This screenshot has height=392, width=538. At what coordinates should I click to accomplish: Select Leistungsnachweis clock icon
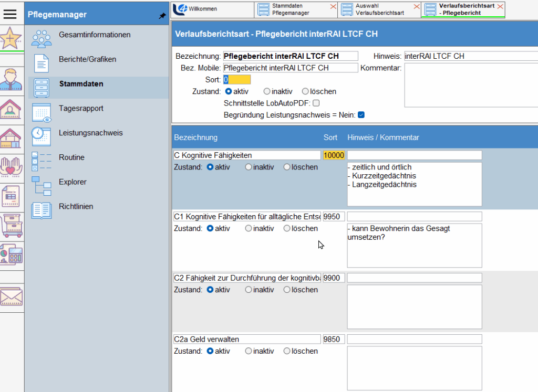click(41, 136)
